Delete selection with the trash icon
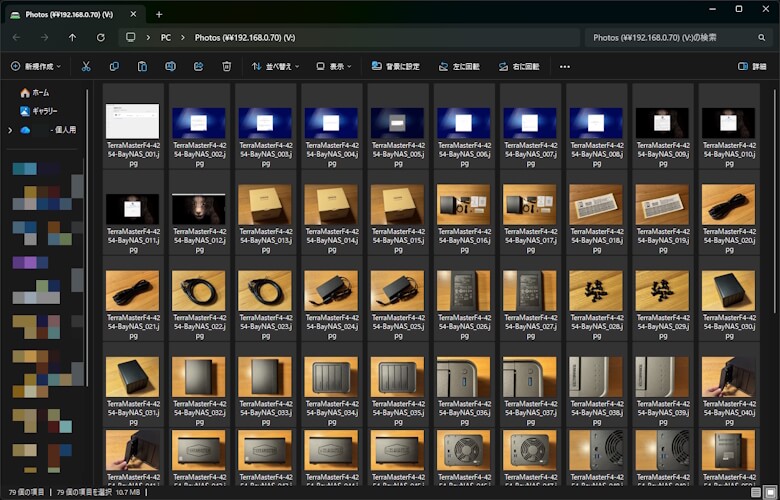 [x=227, y=67]
